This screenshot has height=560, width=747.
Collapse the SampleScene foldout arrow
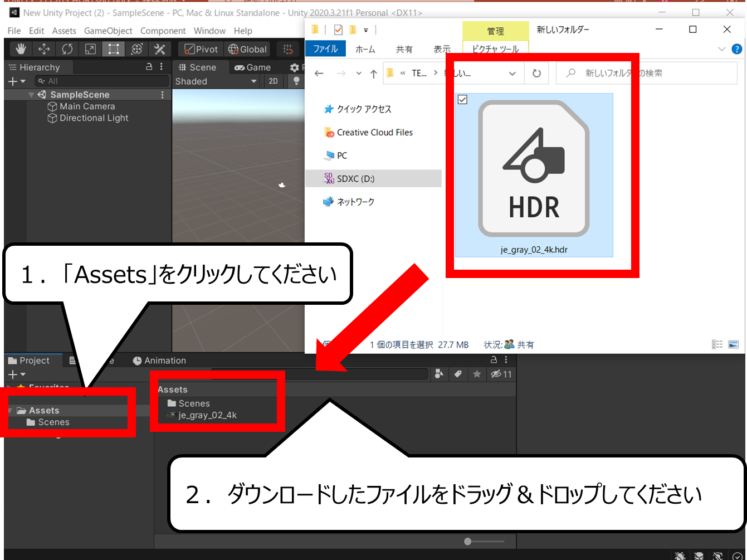click(31, 95)
